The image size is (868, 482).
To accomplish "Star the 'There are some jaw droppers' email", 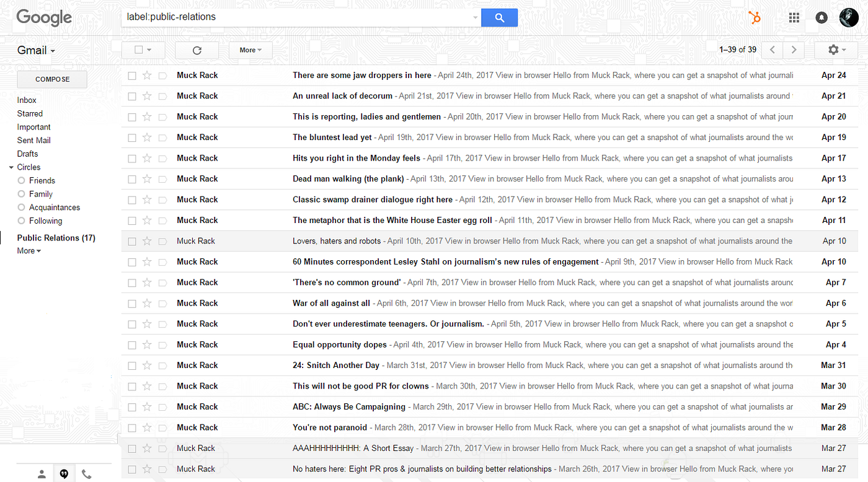I will 147,76.
